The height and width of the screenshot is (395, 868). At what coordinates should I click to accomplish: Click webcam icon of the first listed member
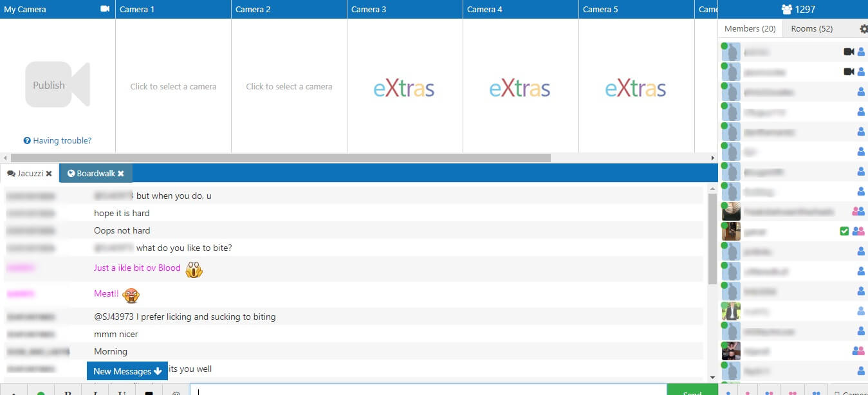pos(848,51)
